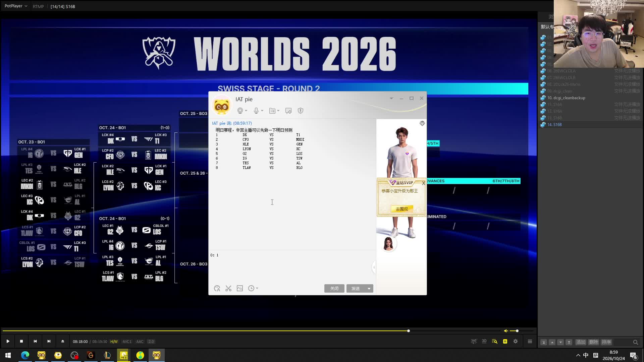
Task: Start a voice call in IAT pie chat
Action: coord(256,111)
